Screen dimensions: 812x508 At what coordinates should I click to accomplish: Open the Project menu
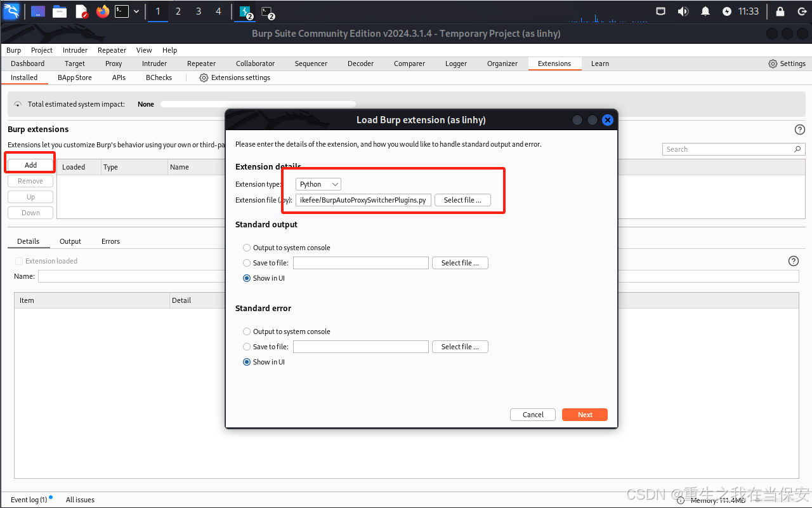(42, 50)
